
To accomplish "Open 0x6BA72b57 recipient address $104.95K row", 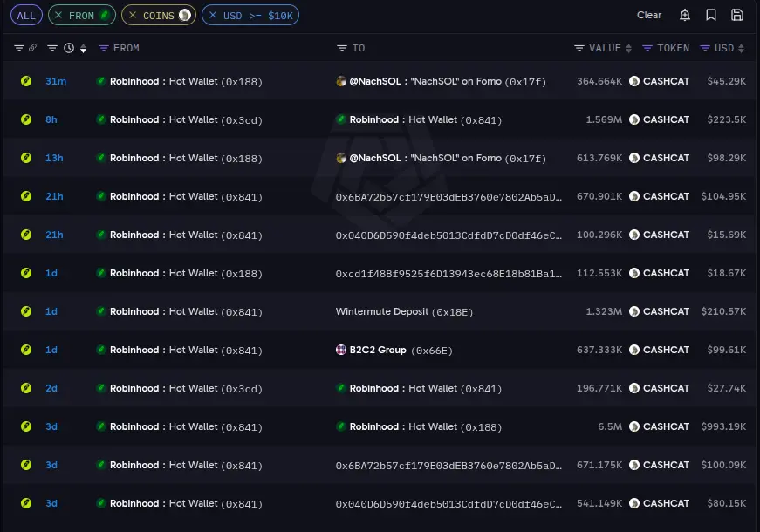I will [448, 197].
